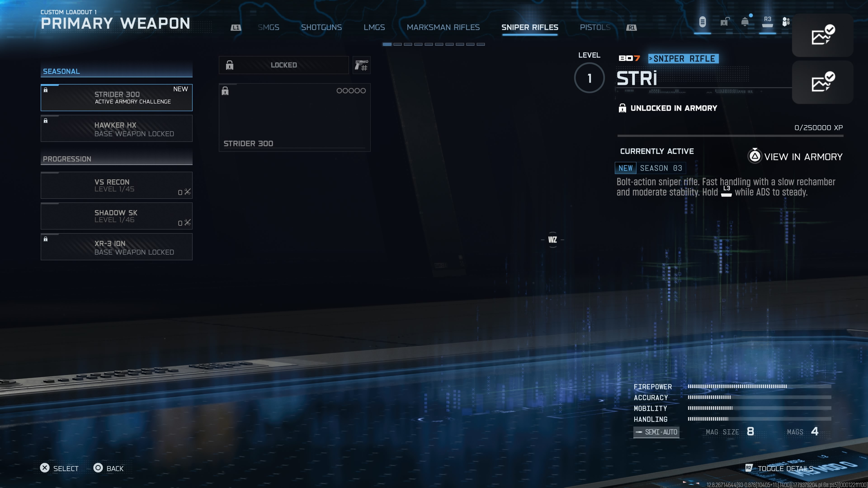Click the R1 bumper next-category icon
The height and width of the screenshot is (488, 868).
coord(632,28)
